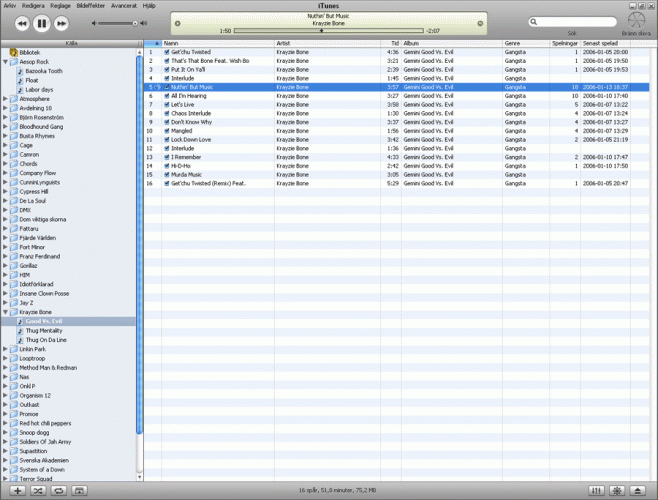
Task: Sort tracks by Artist column header
Action: (327, 43)
